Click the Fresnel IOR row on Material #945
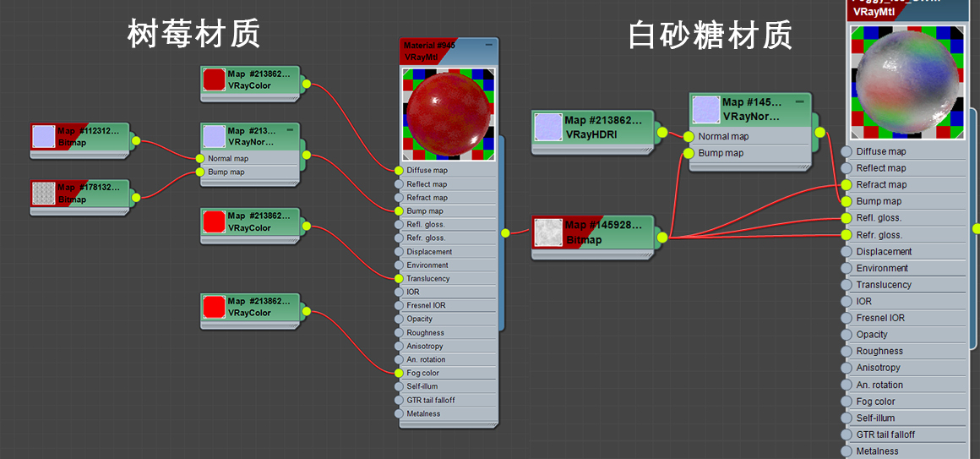Viewport: 980px width, 459px height. (x=448, y=305)
